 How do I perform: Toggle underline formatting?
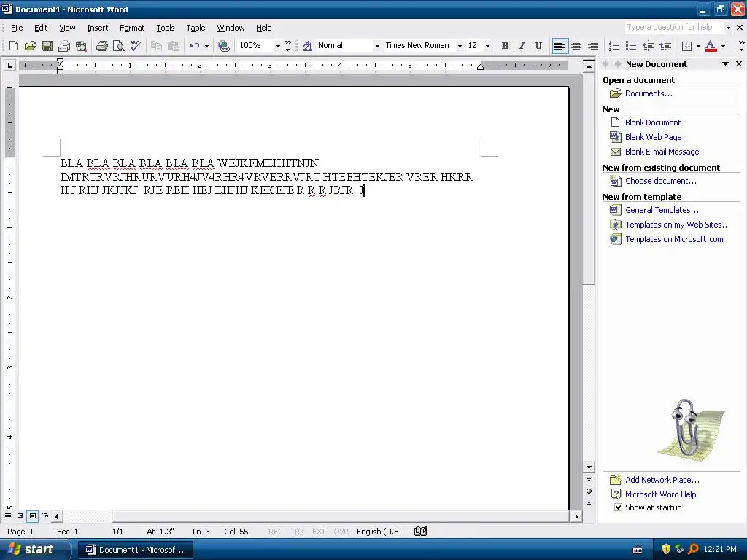[x=538, y=46]
